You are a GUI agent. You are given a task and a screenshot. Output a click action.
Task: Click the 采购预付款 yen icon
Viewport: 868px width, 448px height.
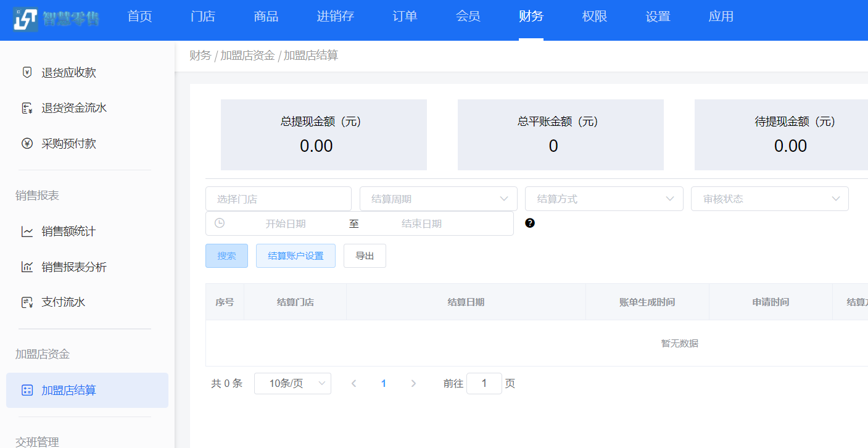pos(27,144)
